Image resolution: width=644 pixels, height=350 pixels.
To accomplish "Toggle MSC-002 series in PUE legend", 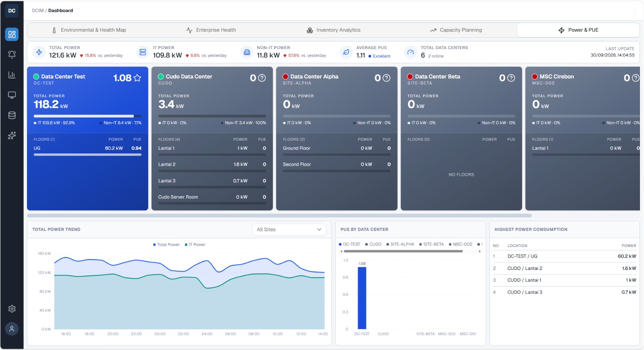I will click(460, 244).
